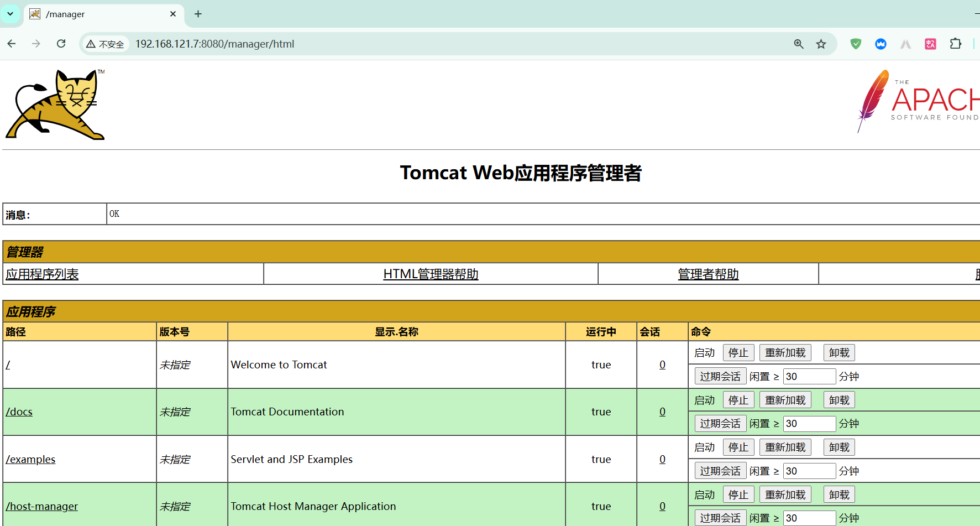Stop the /examples application
The height and width of the screenshot is (526, 980).
coord(738,447)
